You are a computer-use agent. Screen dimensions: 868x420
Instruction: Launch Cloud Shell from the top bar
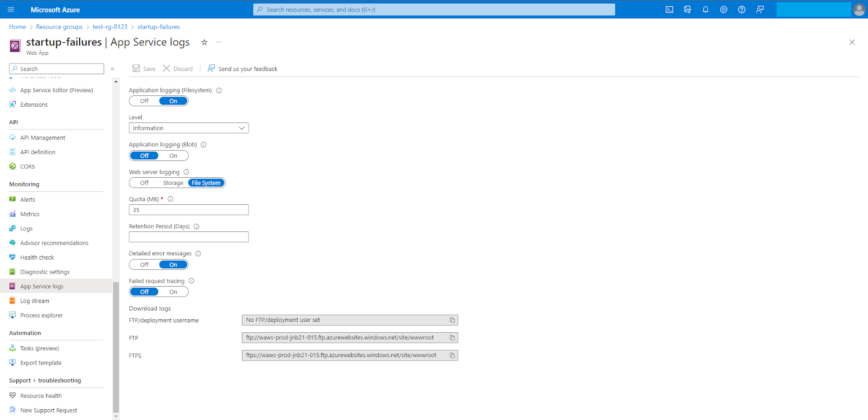click(669, 10)
